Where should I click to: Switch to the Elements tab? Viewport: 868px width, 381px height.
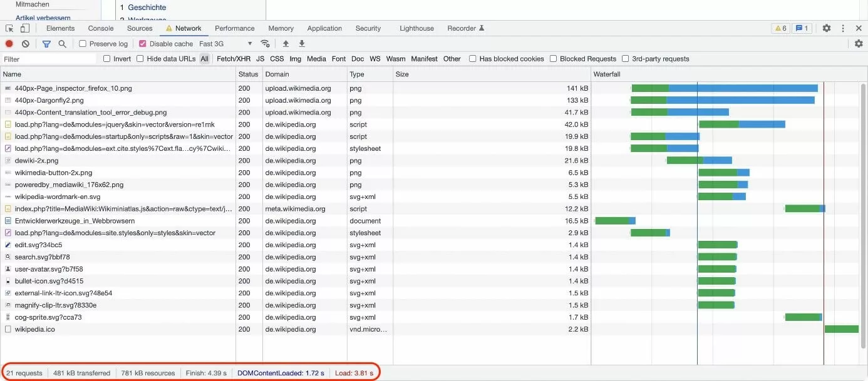click(x=60, y=28)
